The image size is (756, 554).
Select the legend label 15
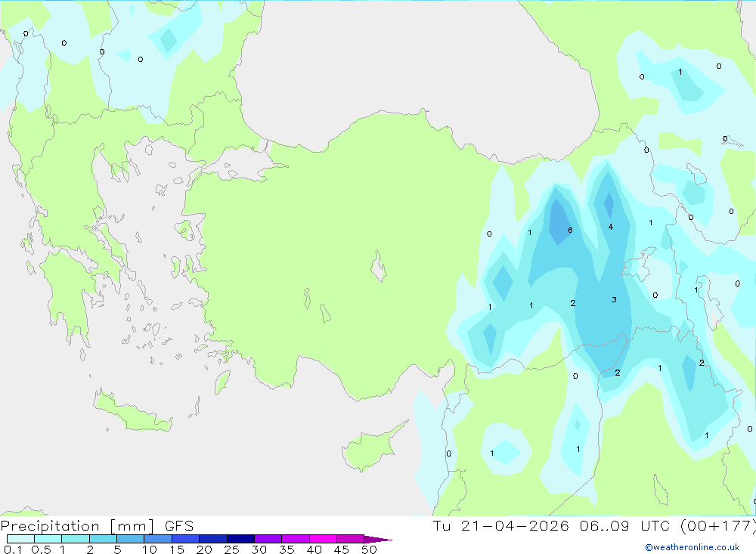[x=177, y=549]
